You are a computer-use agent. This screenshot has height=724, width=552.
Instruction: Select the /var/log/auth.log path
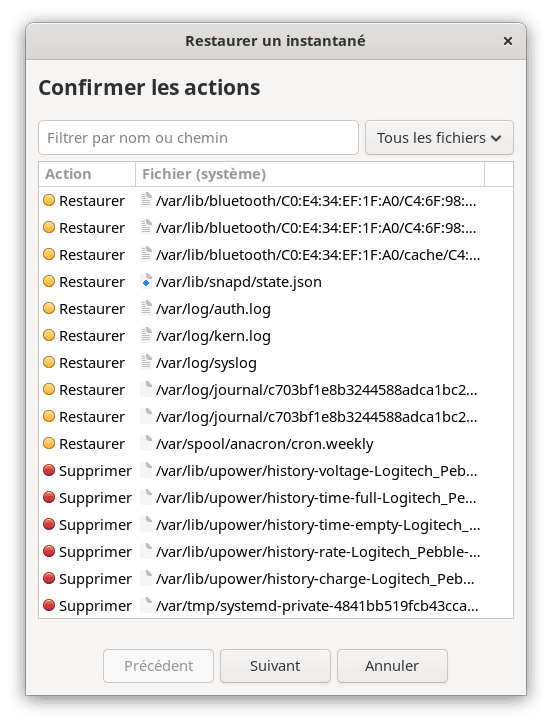pos(213,309)
